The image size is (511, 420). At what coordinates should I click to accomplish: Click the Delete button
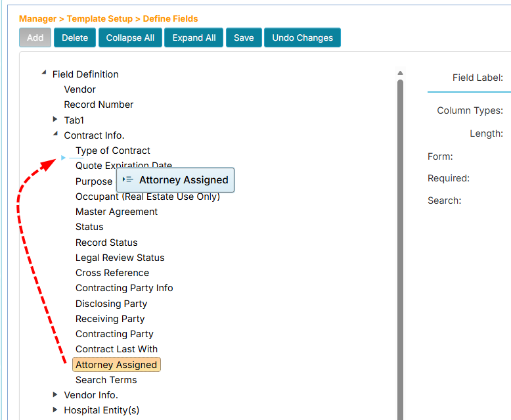coord(75,37)
